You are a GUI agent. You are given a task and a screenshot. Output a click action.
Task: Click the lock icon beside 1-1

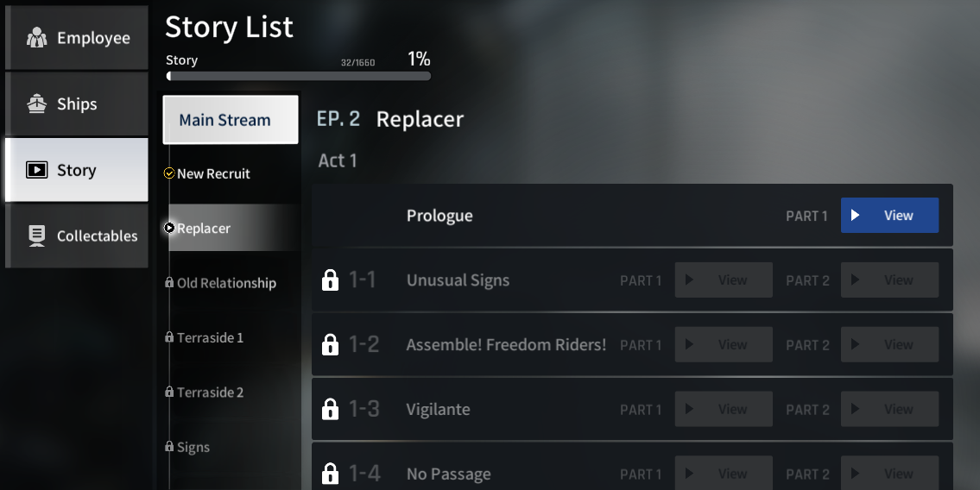point(330,280)
